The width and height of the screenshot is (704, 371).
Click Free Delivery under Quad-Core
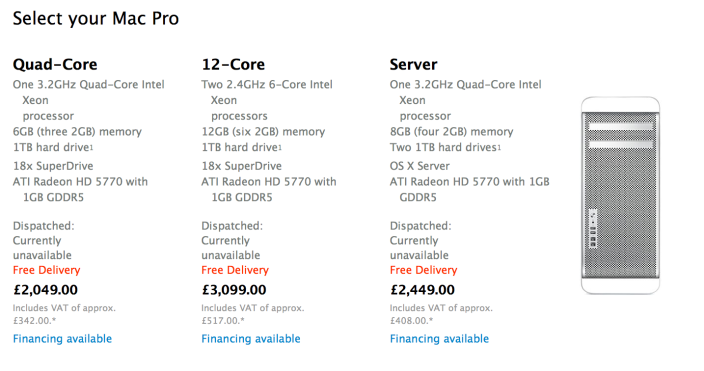[x=47, y=270]
